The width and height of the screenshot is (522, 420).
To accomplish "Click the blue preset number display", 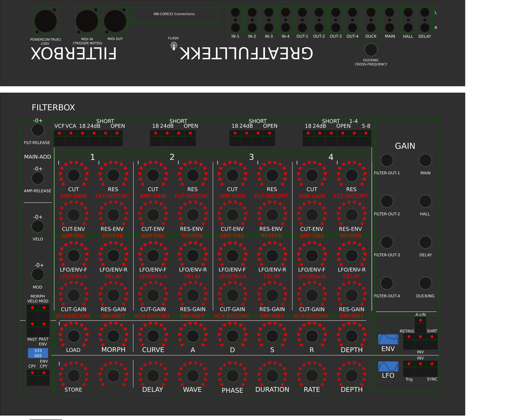I will [x=38, y=353].
